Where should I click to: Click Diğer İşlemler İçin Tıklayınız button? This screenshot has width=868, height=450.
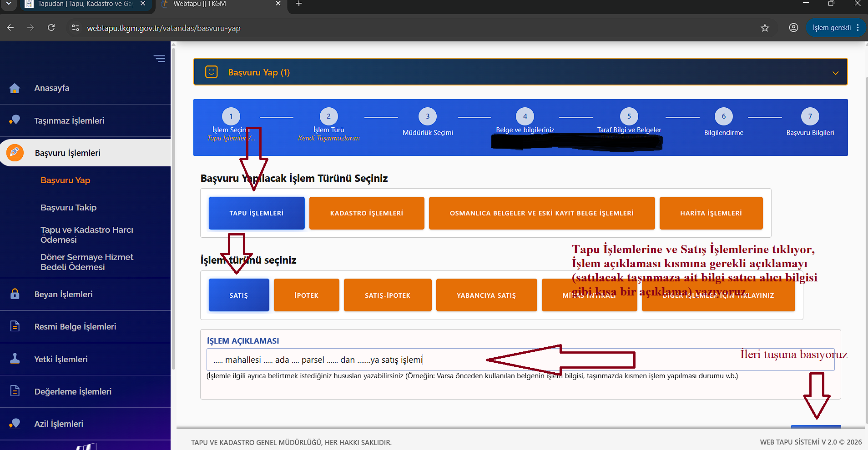pos(718,295)
